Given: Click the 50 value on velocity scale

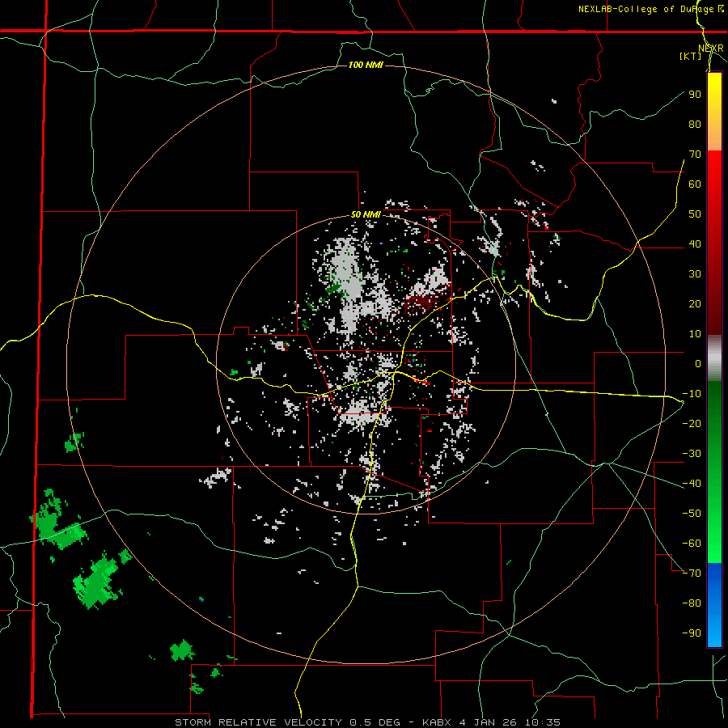Looking at the screenshot, I should [695, 214].
